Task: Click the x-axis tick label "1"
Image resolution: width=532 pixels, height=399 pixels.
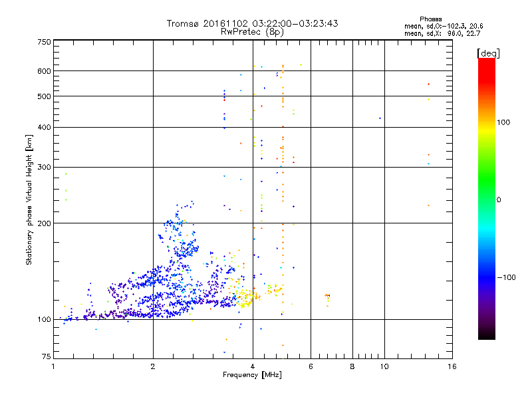Action: tap(53, 366)
